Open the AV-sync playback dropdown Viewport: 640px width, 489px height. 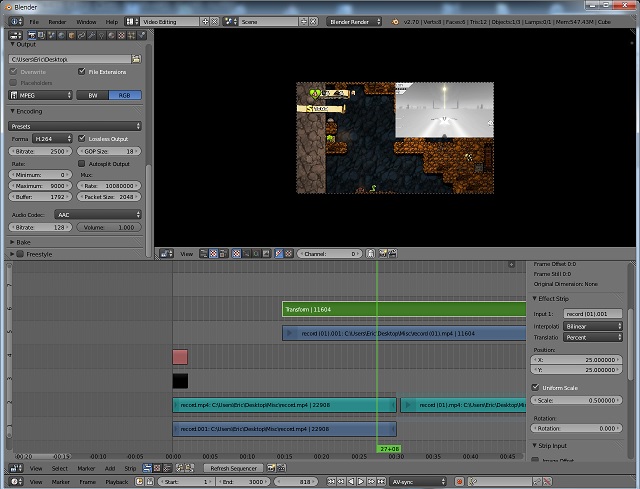coord(418,482)
